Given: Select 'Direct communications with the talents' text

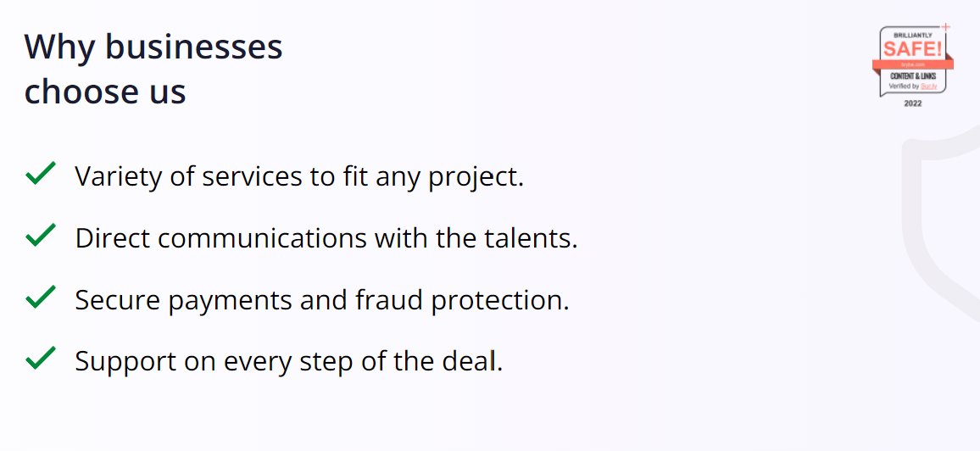Looking at the screenshot, I should coord(326,238).
